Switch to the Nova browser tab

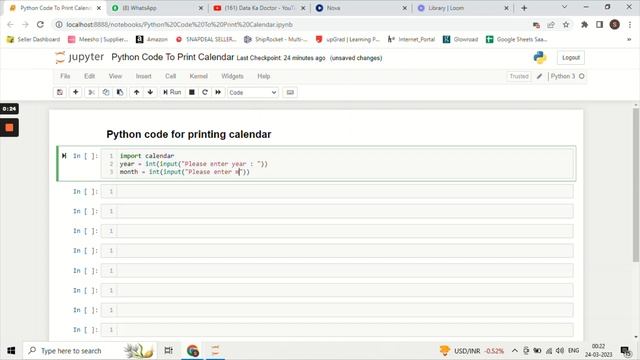[x=361, y=8]
